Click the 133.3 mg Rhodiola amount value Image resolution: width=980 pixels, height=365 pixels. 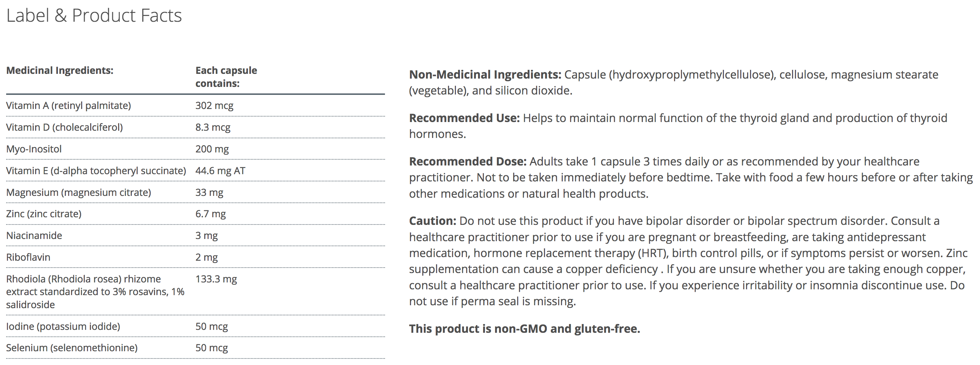(216, 279)
